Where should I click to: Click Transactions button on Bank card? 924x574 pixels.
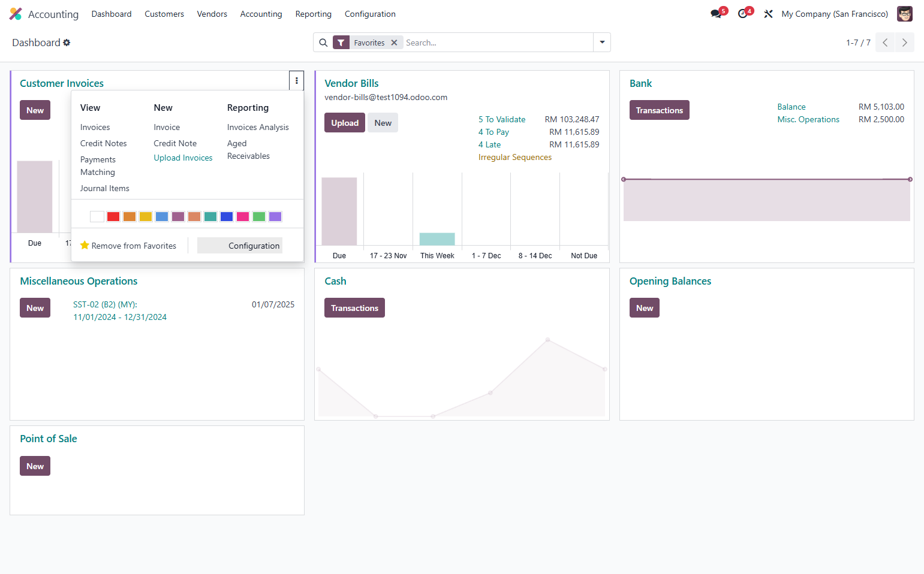(x=660, y=110)
